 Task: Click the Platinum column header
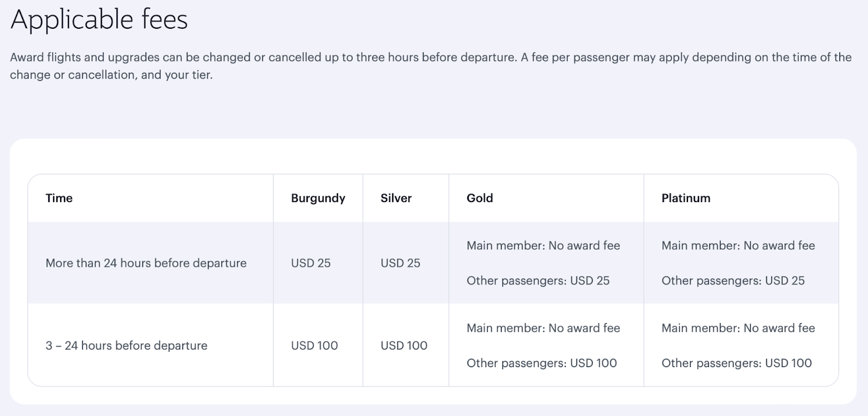point(686,198)
